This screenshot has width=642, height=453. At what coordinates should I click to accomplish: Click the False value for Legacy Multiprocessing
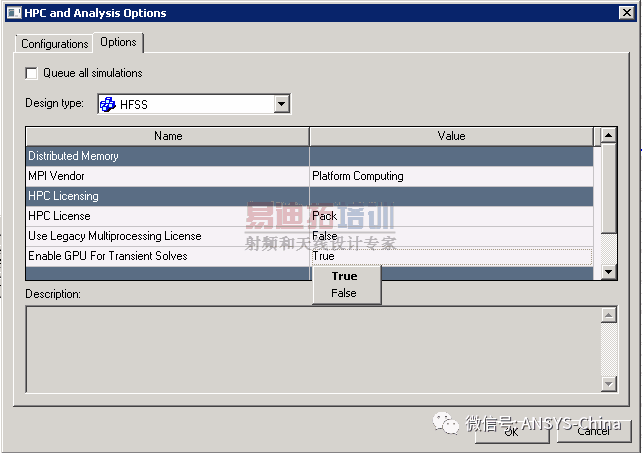[451, 236]
